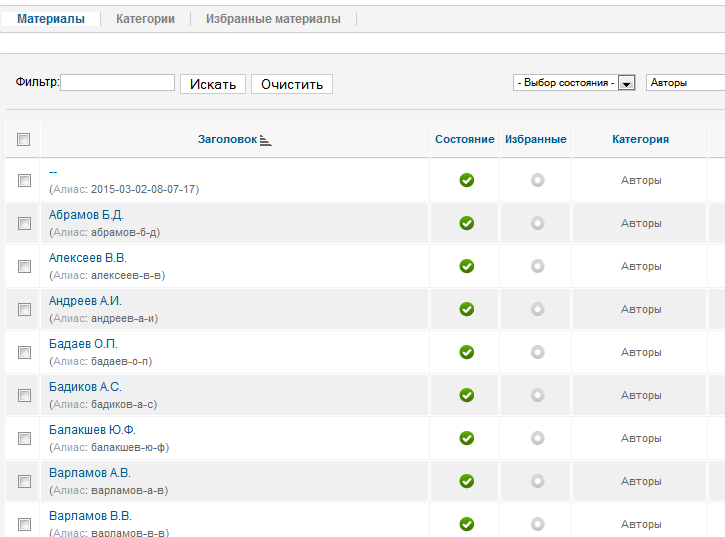Mark Абрамов Б.Д. as featured
Viewport: 725px width, 537px height.
point(537,223)
